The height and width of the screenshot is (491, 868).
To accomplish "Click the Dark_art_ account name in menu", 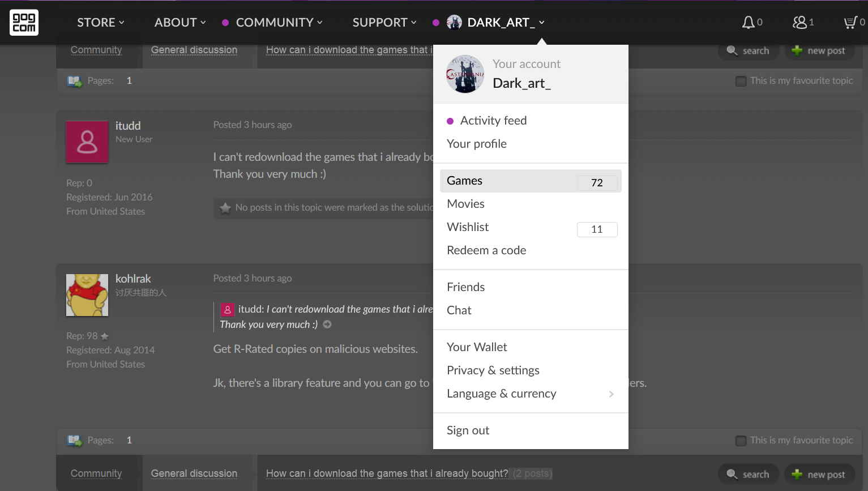I will click(521, 83).
